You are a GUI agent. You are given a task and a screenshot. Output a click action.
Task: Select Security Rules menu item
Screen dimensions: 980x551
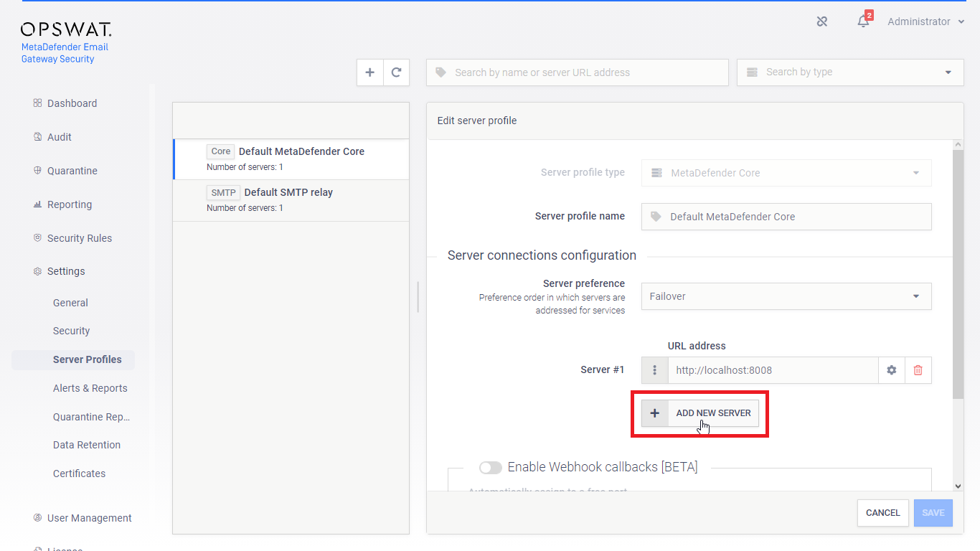(x=80, y=238)
